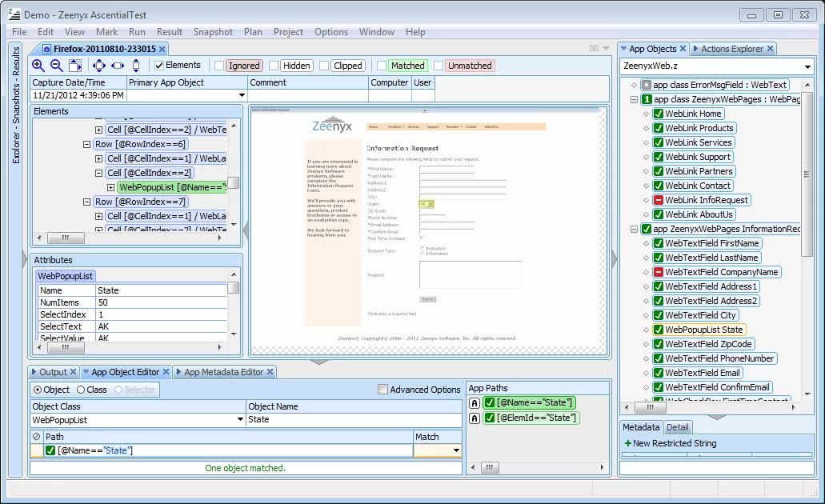This screenshot has height=504, width=825.
Task: Click the red minus icon on WebTextField CompanyName
Action: point(659,272)
